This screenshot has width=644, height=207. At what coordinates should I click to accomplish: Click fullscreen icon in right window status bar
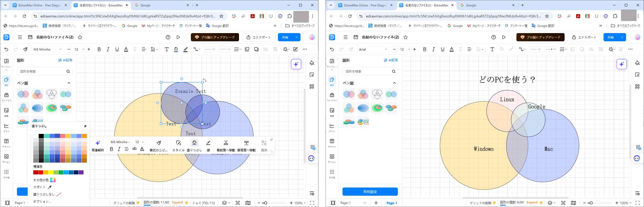[638, 203]
